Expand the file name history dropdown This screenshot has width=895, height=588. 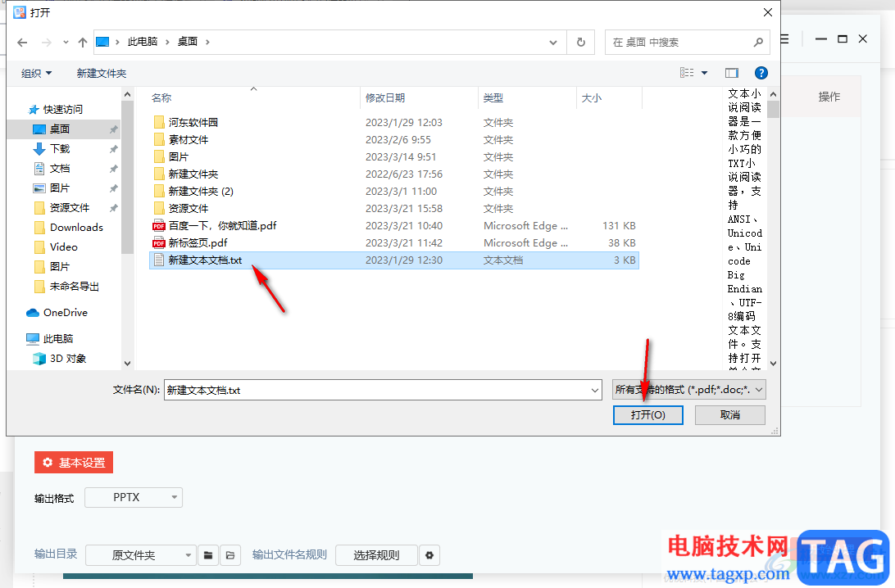coord(595,390)
